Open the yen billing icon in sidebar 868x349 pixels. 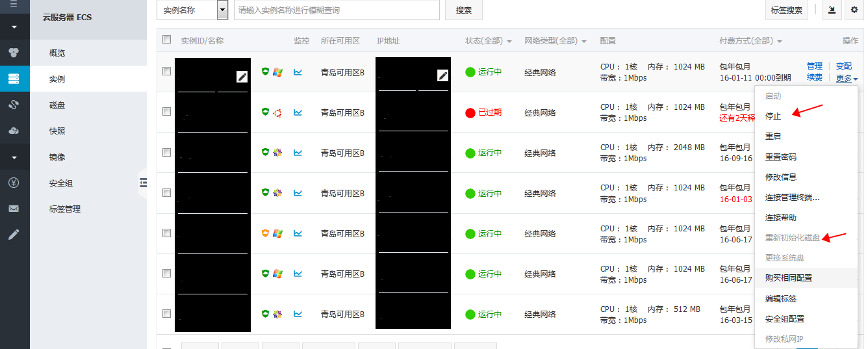[x=14, y=183]
